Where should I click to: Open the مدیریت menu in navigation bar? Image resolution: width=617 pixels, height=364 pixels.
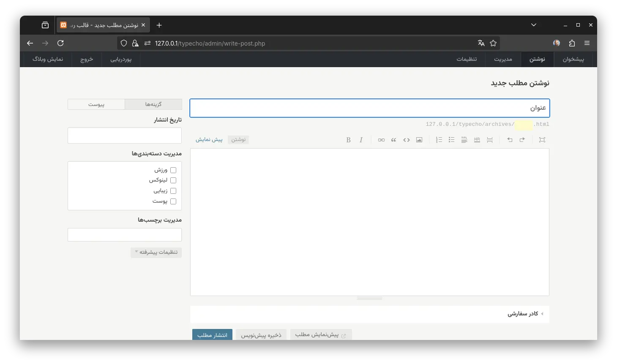click(503, 59)
